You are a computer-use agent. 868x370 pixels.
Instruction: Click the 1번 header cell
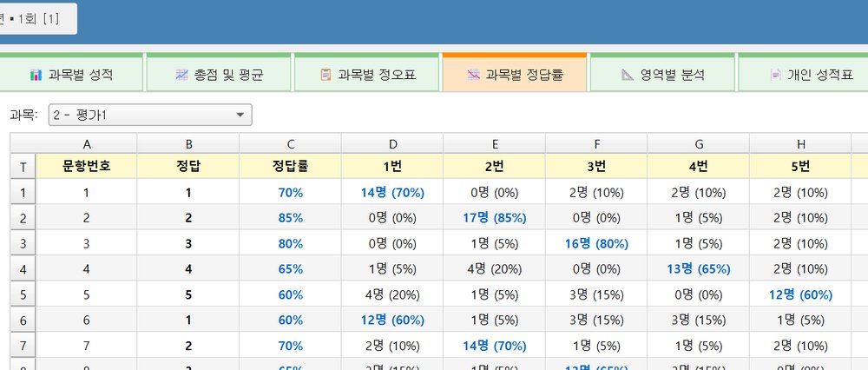392,167
